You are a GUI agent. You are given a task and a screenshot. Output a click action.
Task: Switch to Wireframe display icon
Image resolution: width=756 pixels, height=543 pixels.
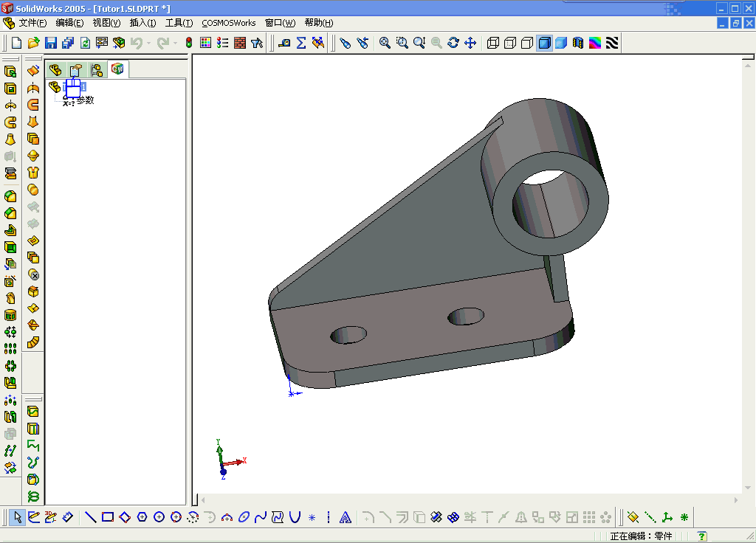point(492,43)
